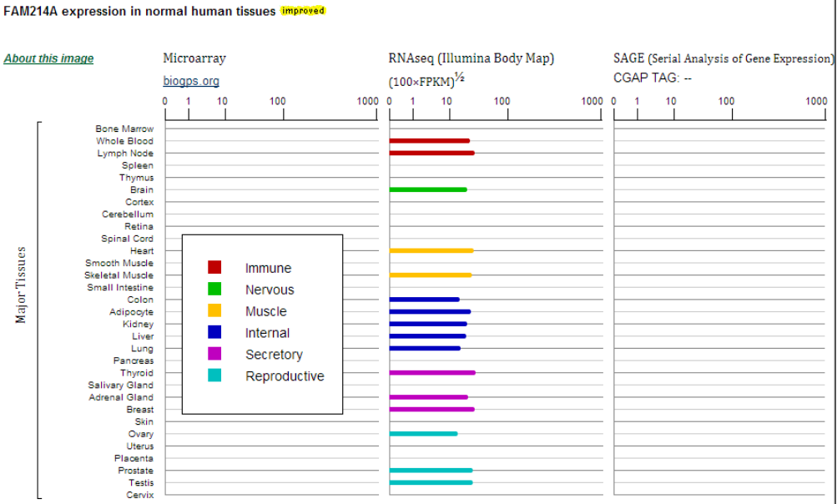Viewport: 837px width, 504px height.
Task: Click the 'RNAseq (Illumina Body Map)' heading
Action: 471,58
